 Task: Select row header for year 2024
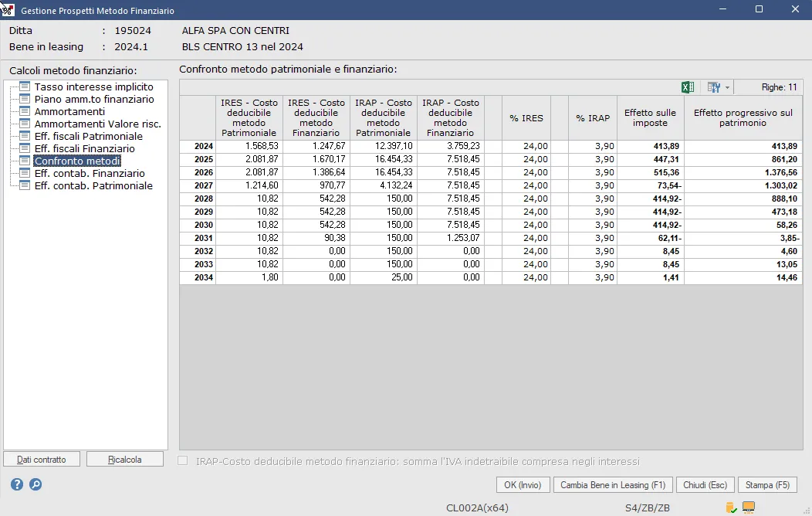198,146
